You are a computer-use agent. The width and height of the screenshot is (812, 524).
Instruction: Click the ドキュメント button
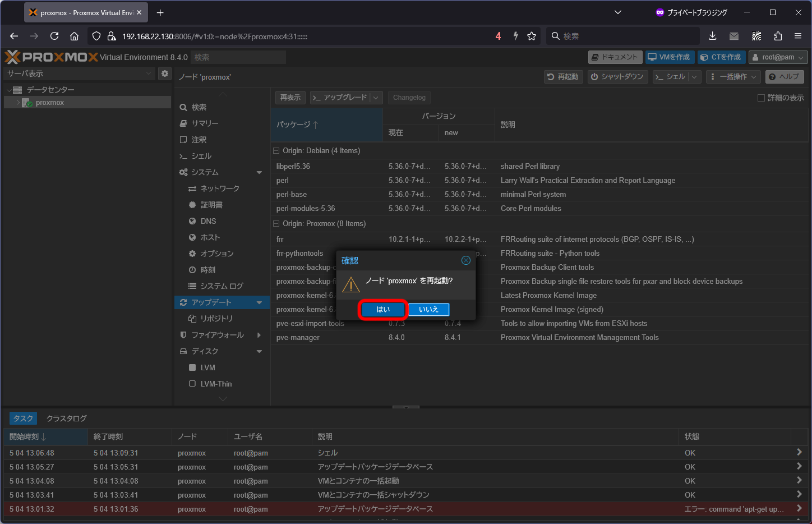[615, 57]
